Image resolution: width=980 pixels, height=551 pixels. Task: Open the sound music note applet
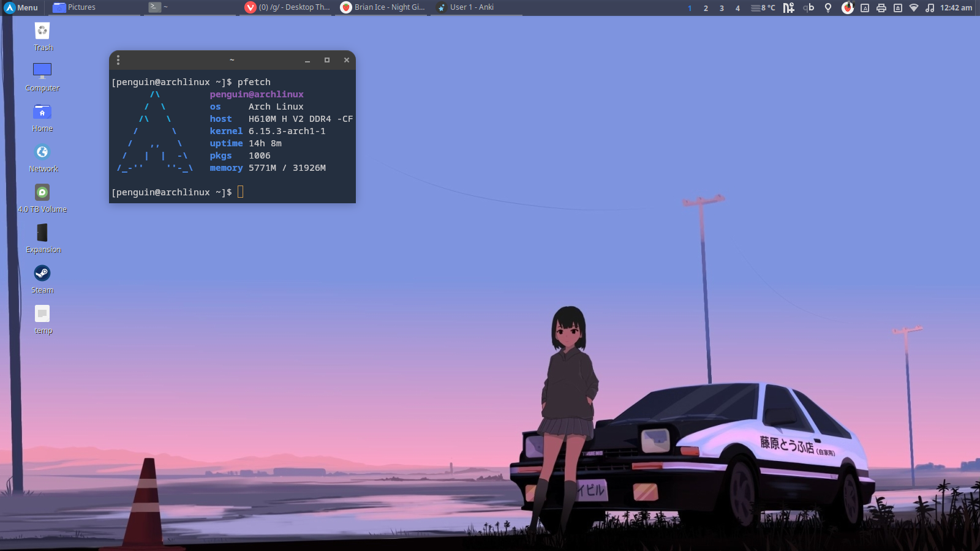[x=930, y=8]
